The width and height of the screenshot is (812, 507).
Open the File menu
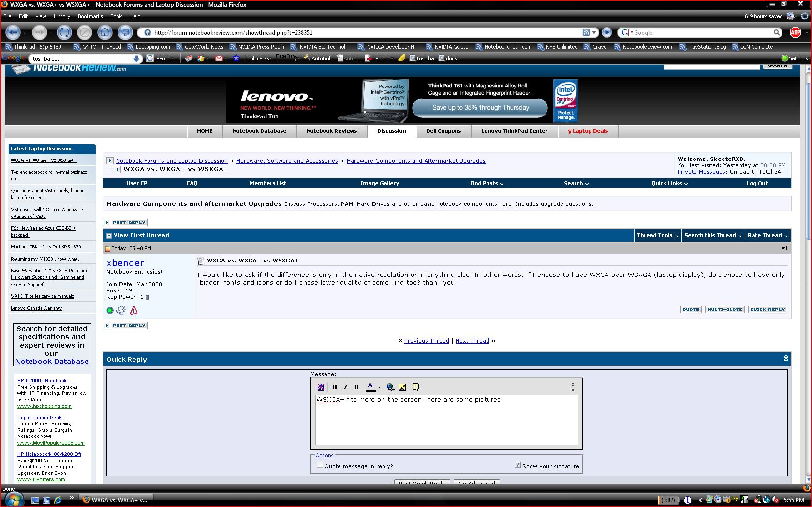[x=7, y=16]
